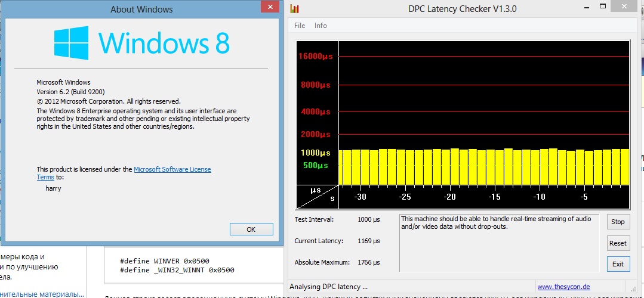The height and width of the screenshot is (298, 644).
Task: Click the -20 time axis label
Action: click(x=450, y=197)
